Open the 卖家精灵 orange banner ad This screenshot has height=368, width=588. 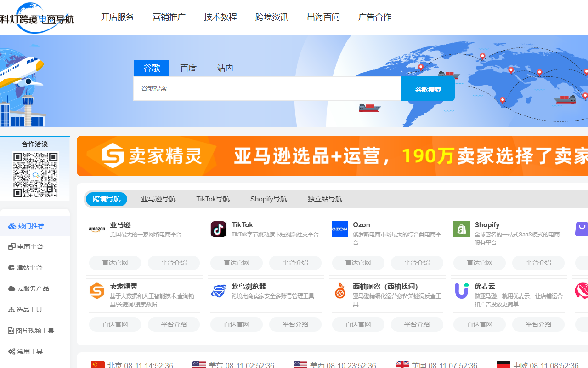(x=332, y=156)
